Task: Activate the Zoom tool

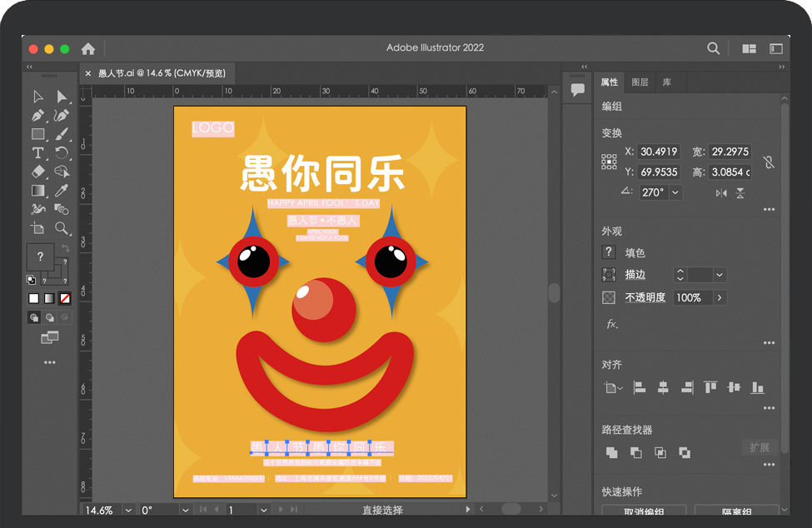Action: [x=62, y=228]
